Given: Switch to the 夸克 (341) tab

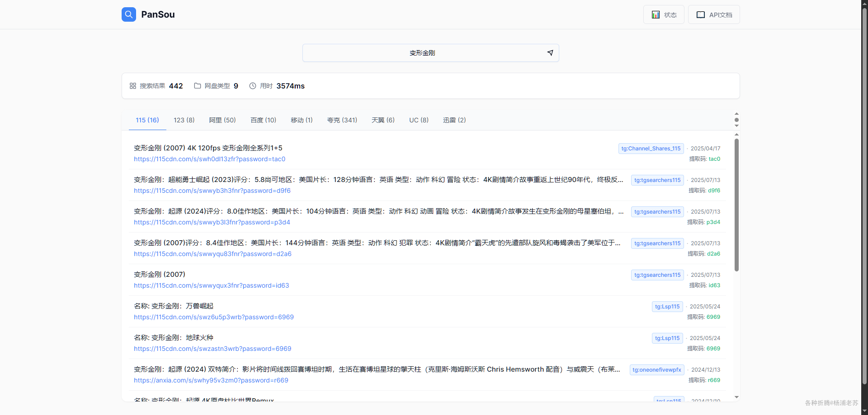Looking at the screenshot, I should [x=342, y=120].
